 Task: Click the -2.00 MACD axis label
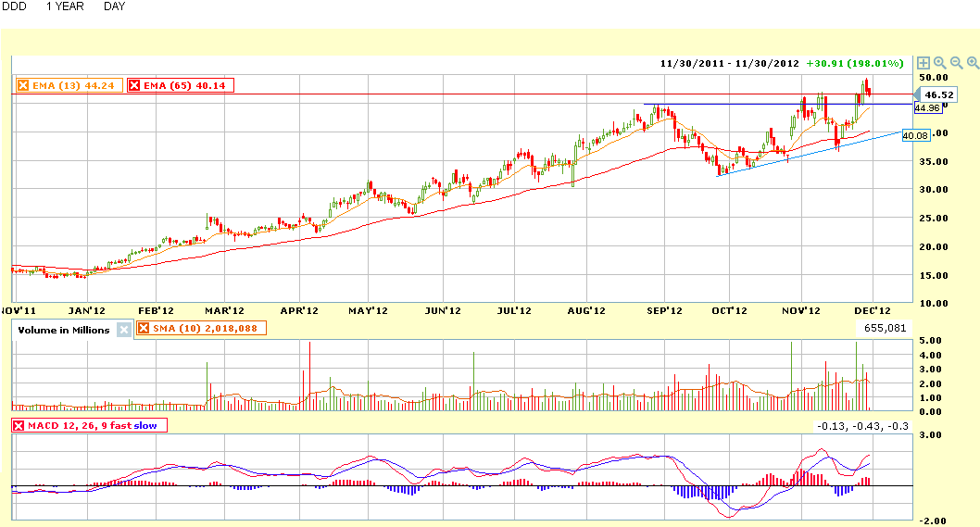(x=931, y=521)
